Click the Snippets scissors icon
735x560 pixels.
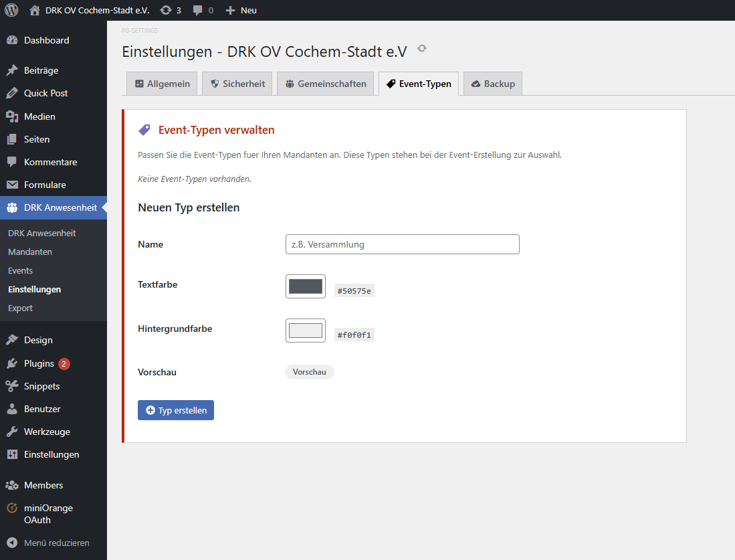tap(12, 386)
